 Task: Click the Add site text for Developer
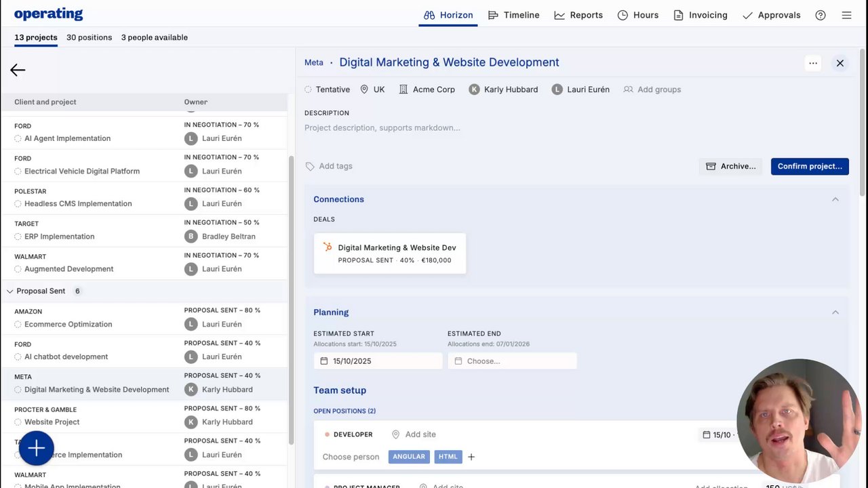[x=420, y=434]
